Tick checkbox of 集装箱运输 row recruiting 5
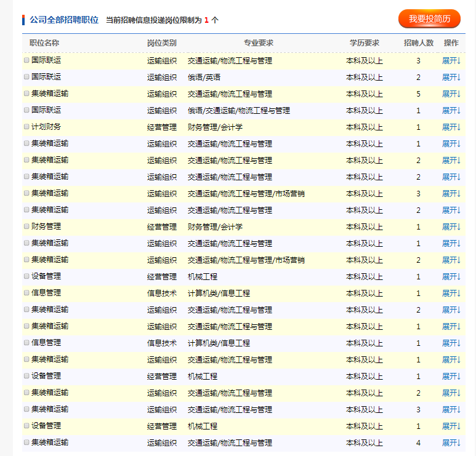476x456 pixels. click(26, 94)
